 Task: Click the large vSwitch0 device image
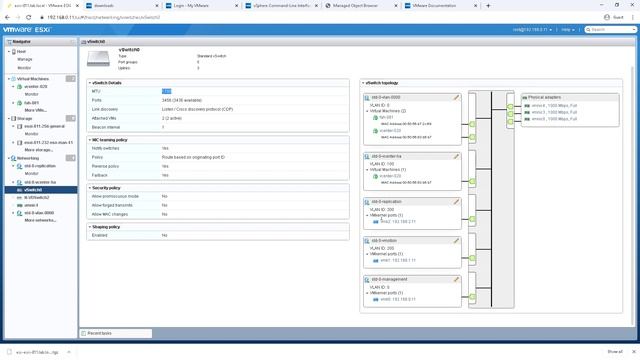pyautogui.click(x=98, y=59)
